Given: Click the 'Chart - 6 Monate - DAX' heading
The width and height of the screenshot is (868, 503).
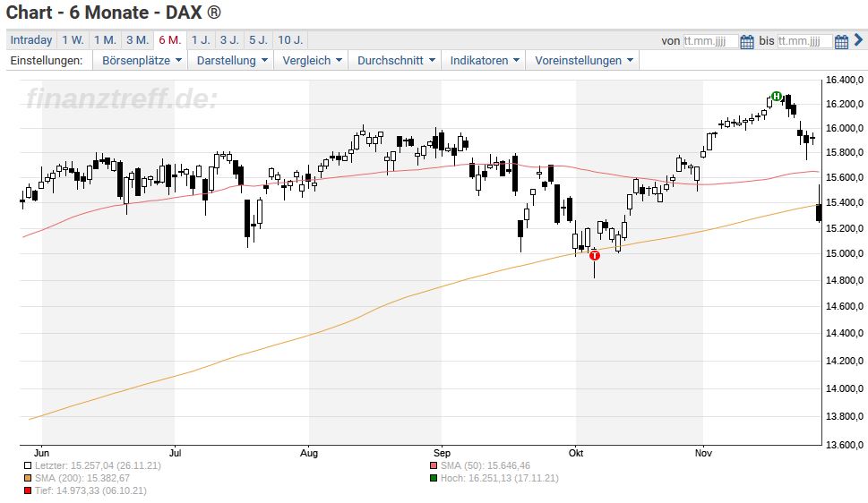Looking at the screenshot, I should (114, 13).
